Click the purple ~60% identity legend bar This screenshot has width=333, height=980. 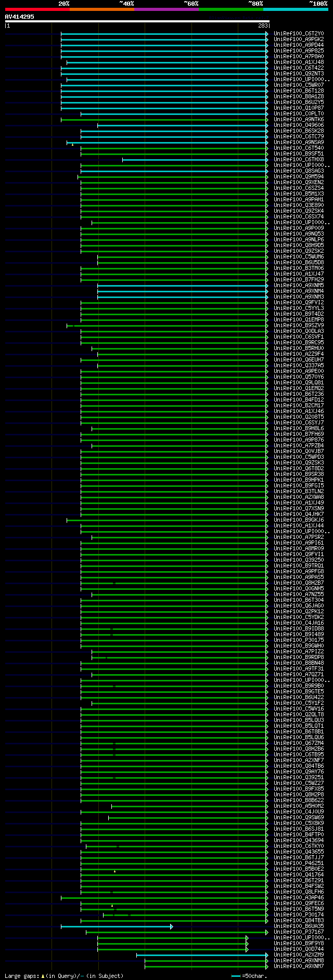166,9
